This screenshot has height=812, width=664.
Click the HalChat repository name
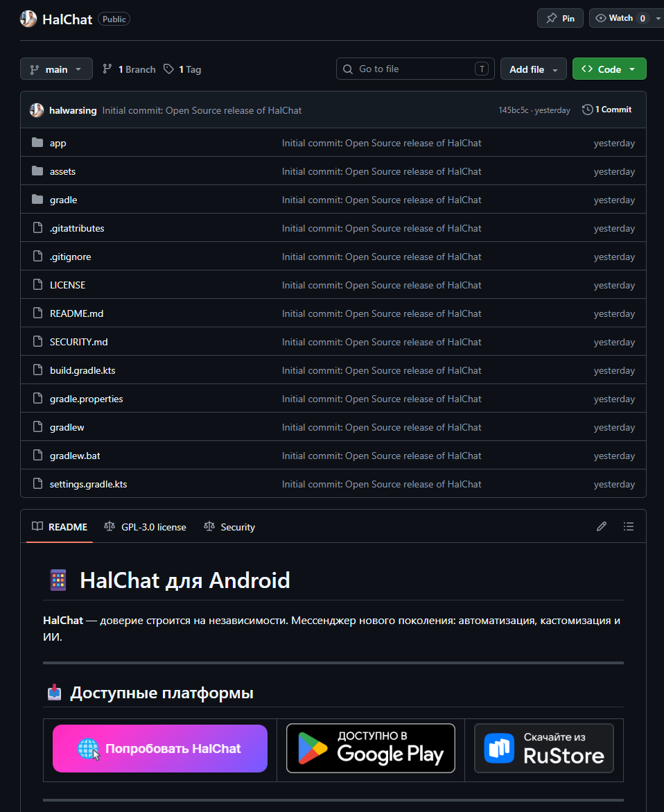[x=67, y=19]
